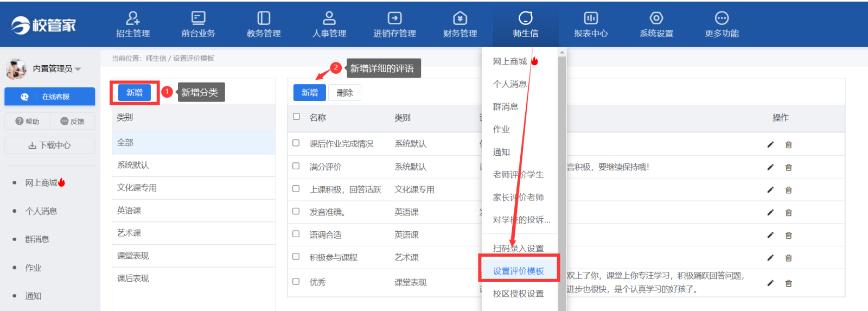Click the administrator avatar picture
Screen dimensions: 868x311
tap(16, 69)
